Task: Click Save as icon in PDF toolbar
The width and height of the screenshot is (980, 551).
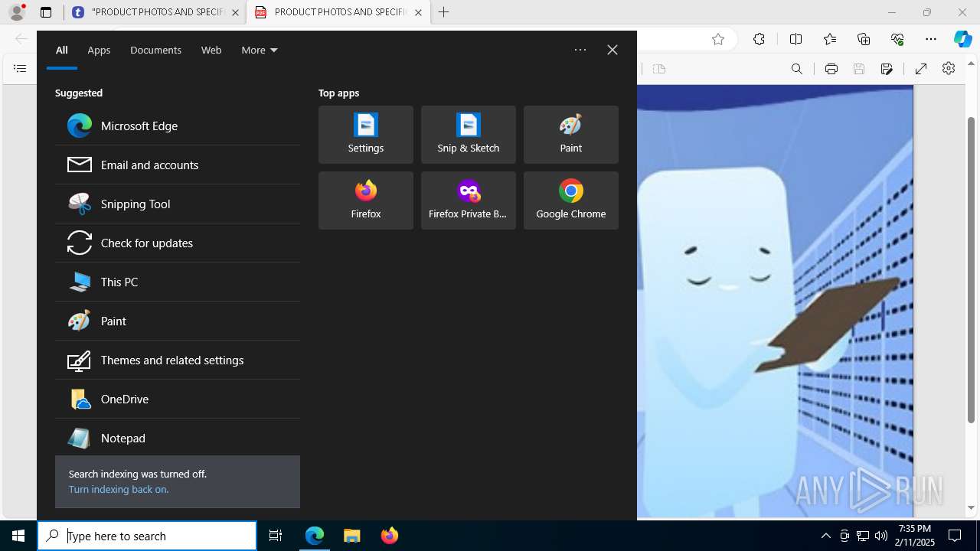Action: (x=887, y=69)
